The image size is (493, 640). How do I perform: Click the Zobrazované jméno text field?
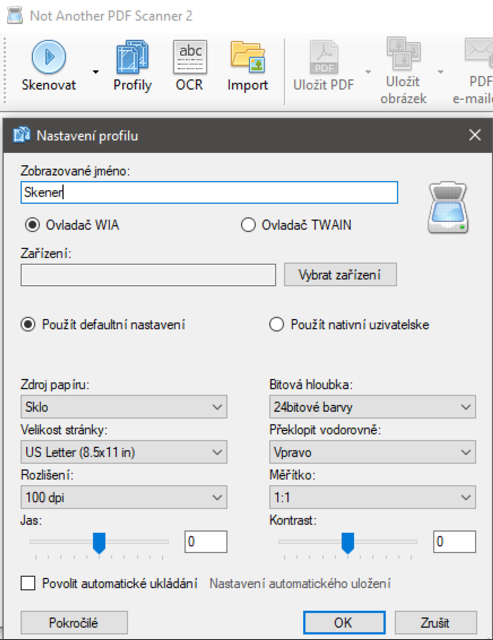209,192
